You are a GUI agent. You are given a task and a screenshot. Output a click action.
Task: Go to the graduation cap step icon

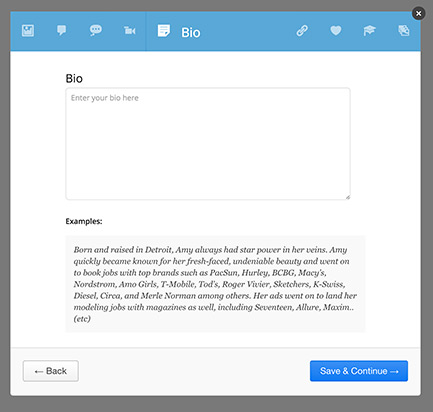coord(369,31)
